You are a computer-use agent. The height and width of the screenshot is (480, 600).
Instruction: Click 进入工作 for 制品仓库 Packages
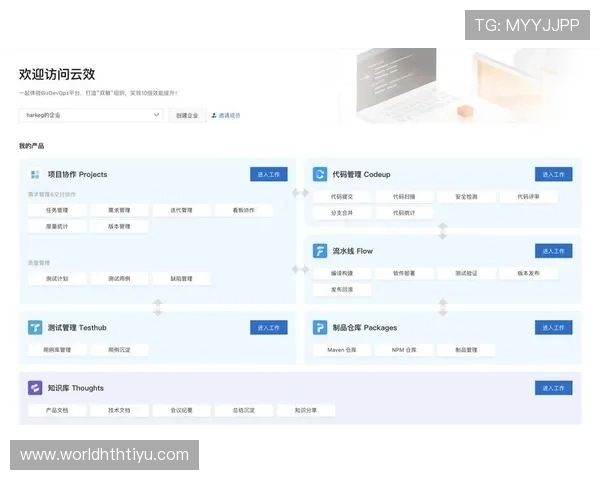(553, 328)
